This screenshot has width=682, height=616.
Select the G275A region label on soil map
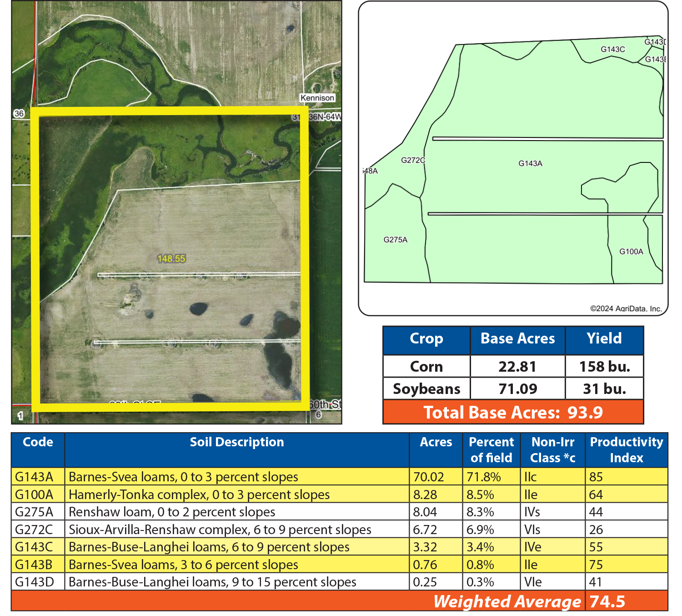pyautogui.click(x=395, y=240)
